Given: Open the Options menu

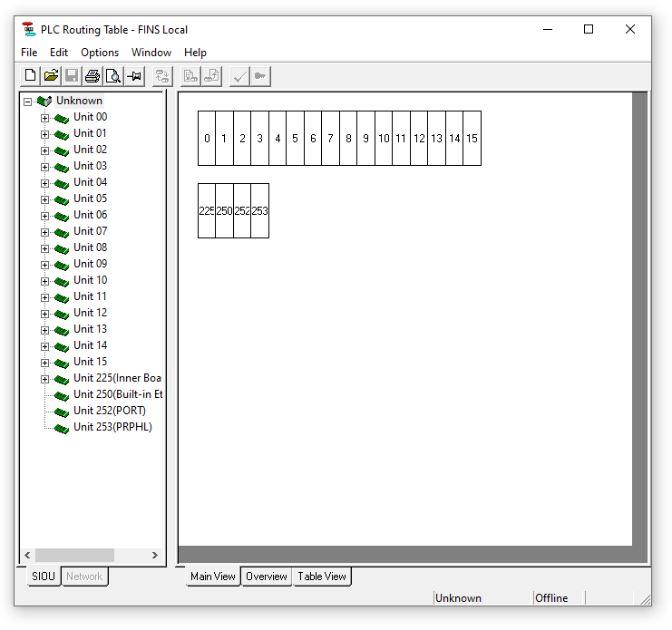Looking at the screenshot, I should coord(100,53).
